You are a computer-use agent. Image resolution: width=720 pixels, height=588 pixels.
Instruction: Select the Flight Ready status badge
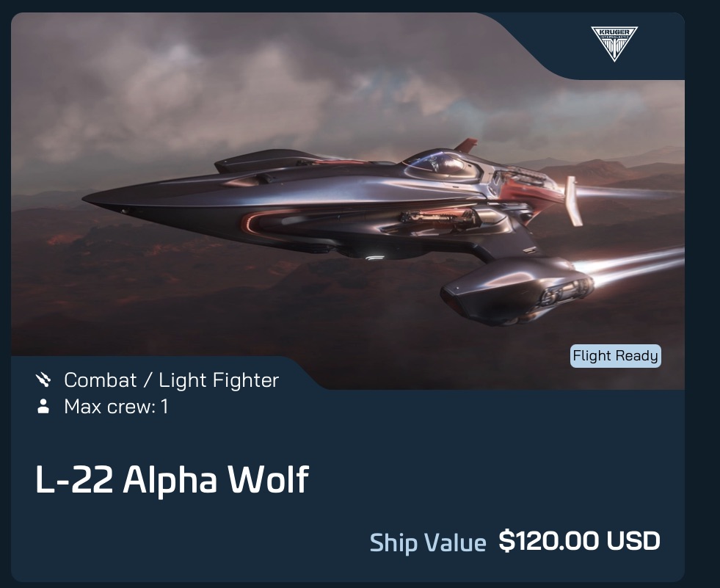pyautogui.click(x=615, y=356)
